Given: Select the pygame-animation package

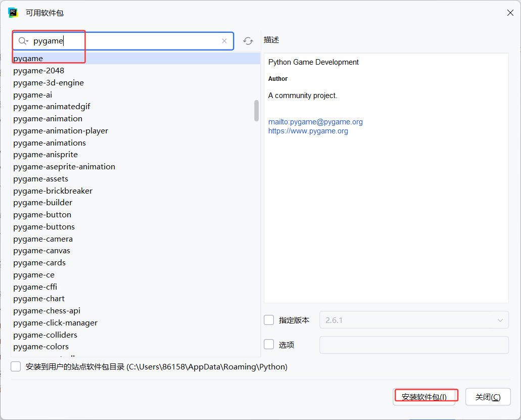Looking at the screenshot, I should click(x=135, y=119).
